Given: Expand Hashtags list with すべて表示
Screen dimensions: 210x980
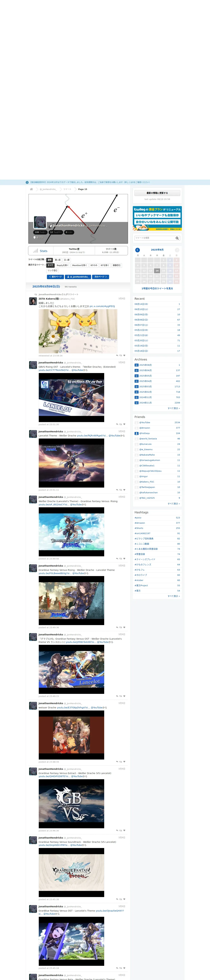Looking at the screenshot, I should (x=174, y=596).
